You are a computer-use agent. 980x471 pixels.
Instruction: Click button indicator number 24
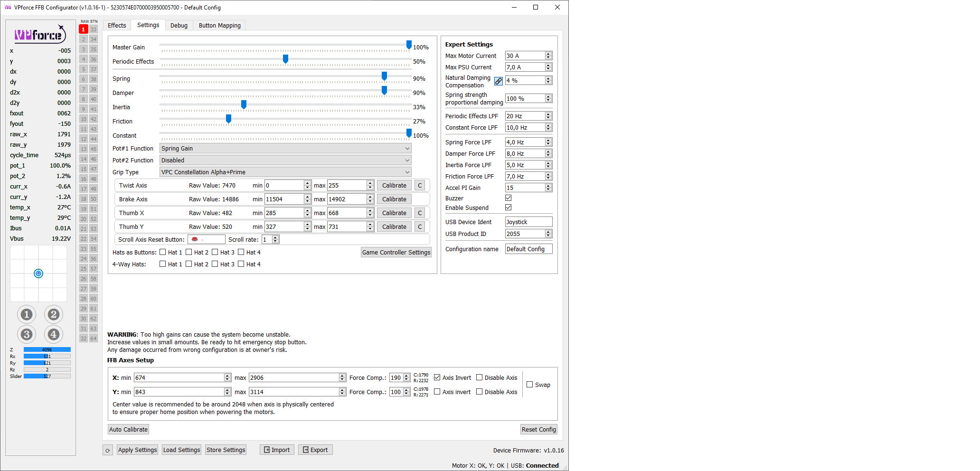(x=84, y=259)
